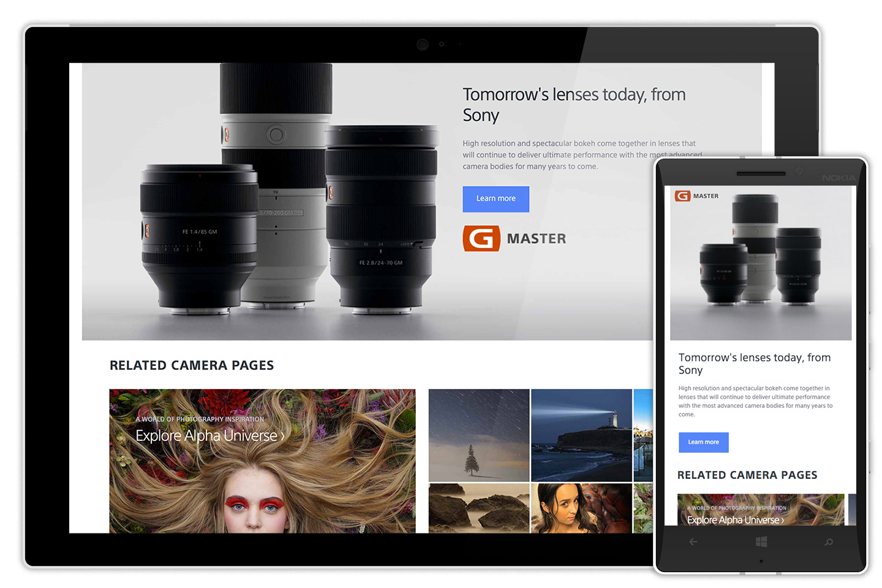Click the orange G Master logo on the tablet
This screenshot has width=882, height=588.
(481, 239)
